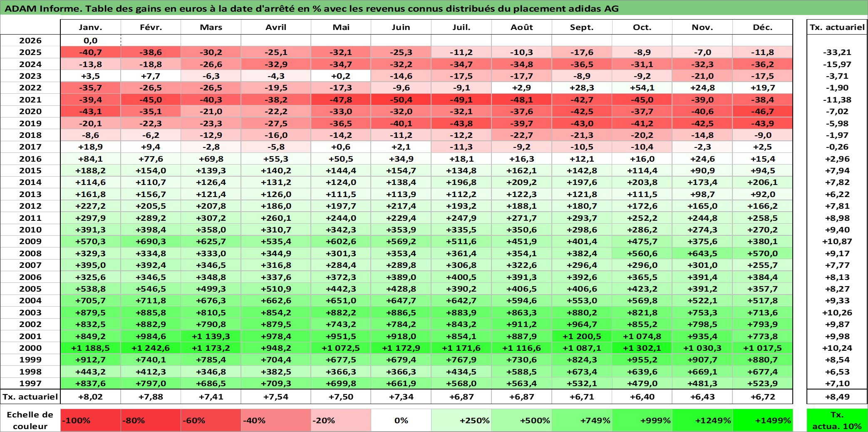Select the Mars column header
The image size is (868, 432).
pyautogui.click(x=211, y=27)
